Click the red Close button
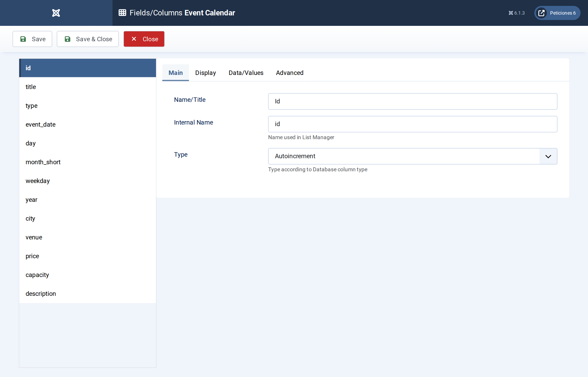This screenshot has height=377, width=588. 144,39
